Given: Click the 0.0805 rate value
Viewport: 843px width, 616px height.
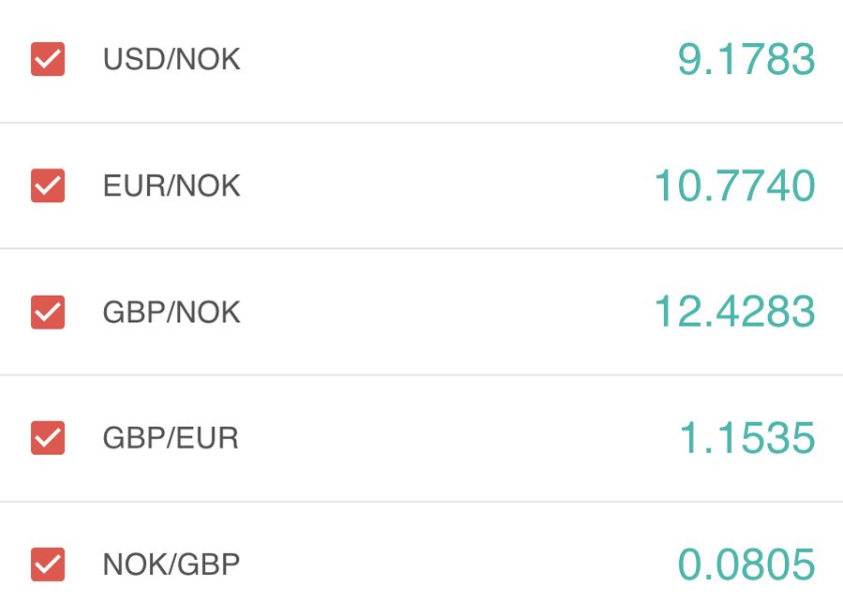Looking at the screenshot, I should 747,565.
